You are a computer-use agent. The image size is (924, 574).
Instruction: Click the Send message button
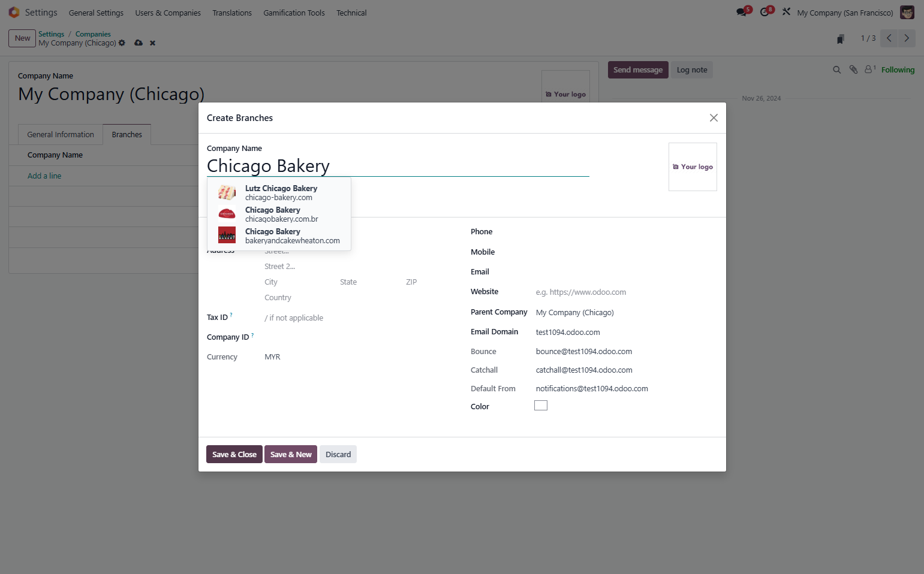click(x=638, y=70)
